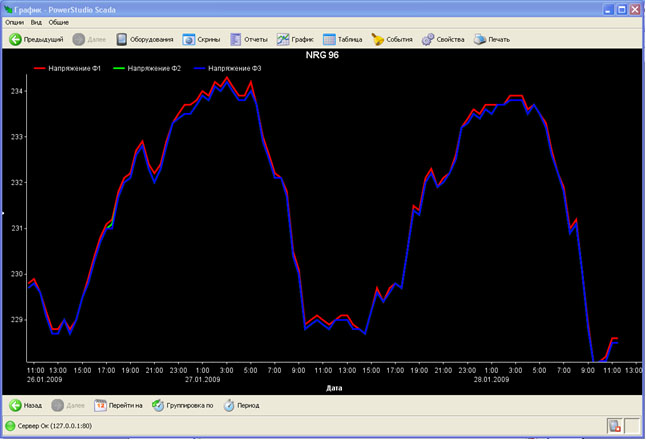Click the Напряжение Ф3 legend text

point(235,68)
